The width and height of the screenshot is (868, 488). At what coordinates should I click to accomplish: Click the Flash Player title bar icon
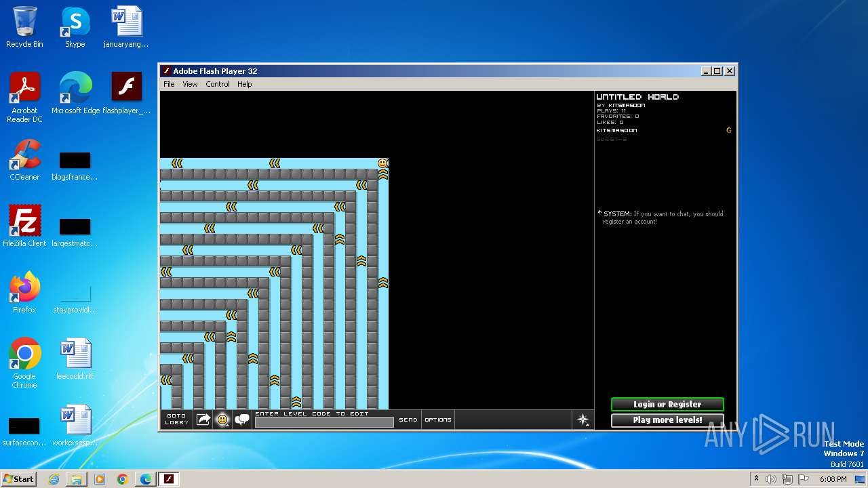[167, 71]
